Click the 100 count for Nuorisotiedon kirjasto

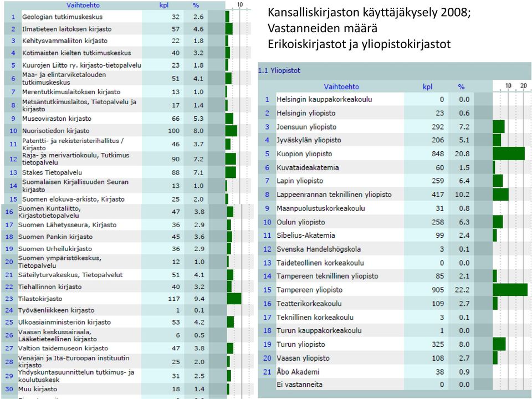pyautogui.click(x=173, y=131)
